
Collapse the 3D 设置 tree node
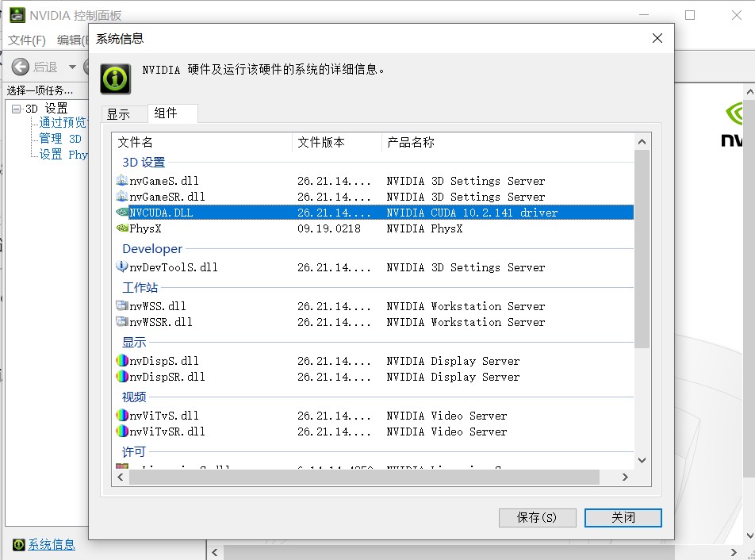[17, 109]
